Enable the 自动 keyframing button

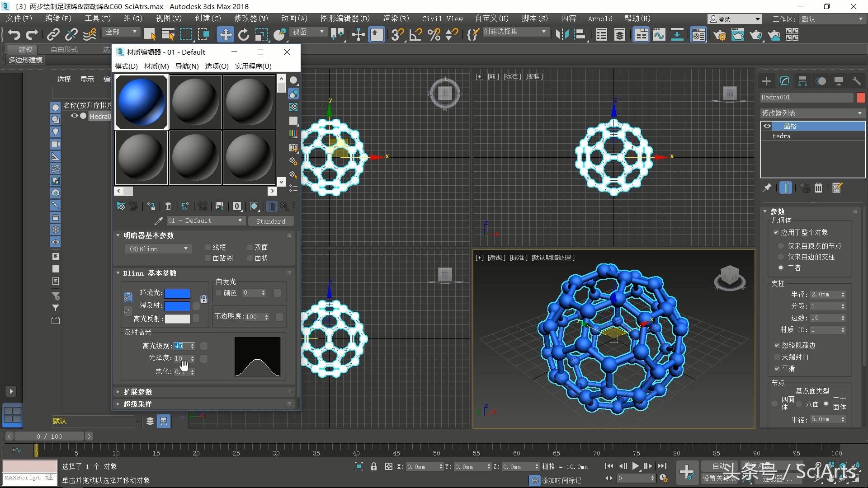pyautogui.click(x=719, y=466)
